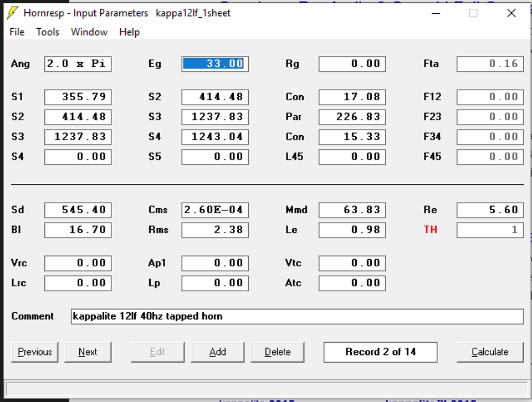Click the F12 field

(x=490, y=97)
